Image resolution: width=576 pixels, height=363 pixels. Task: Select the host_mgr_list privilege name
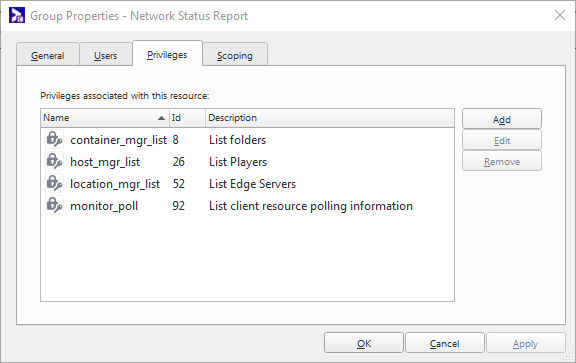[105, 162]
